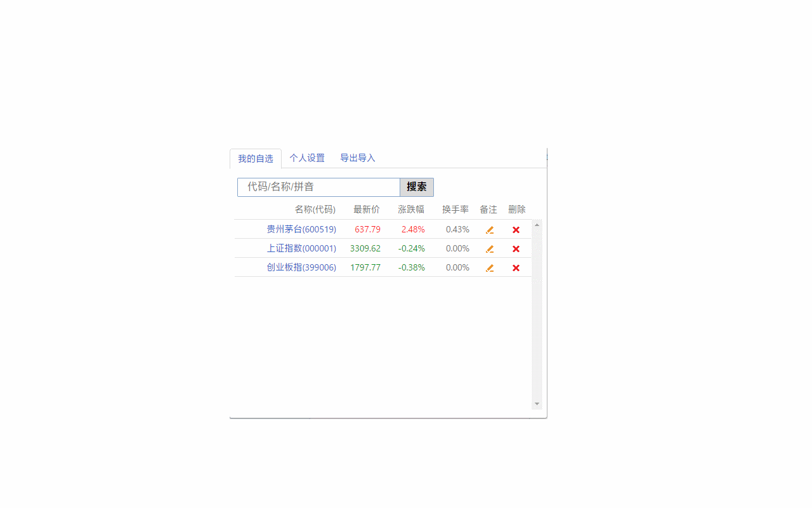Delete 创业板指 from watchlist
Screen dimensions: 812x508
[516, 268]
